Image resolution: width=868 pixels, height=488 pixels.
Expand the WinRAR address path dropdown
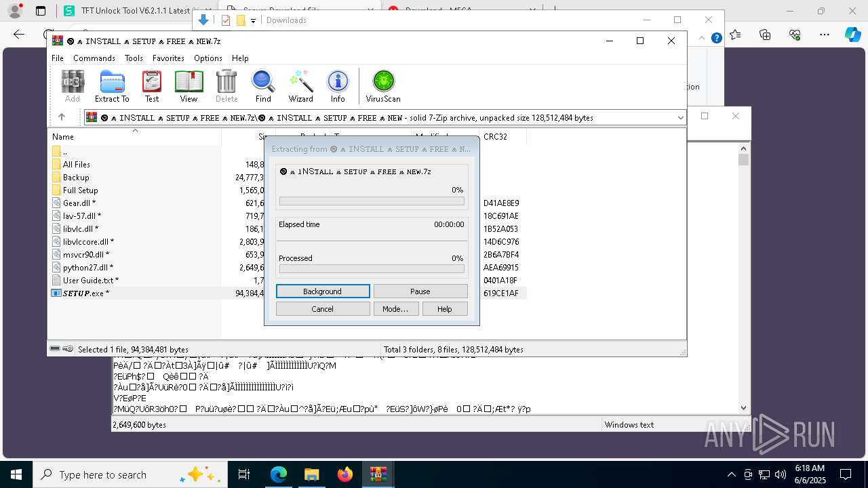pyautogui.click(x=680, y=118)
